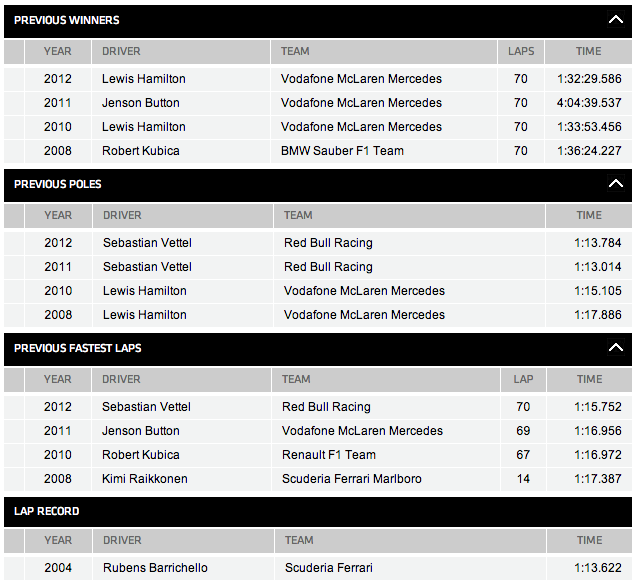Open Scuderia Ferrari Marlboro team entry
637x585 pixels.
pos(352,479)
